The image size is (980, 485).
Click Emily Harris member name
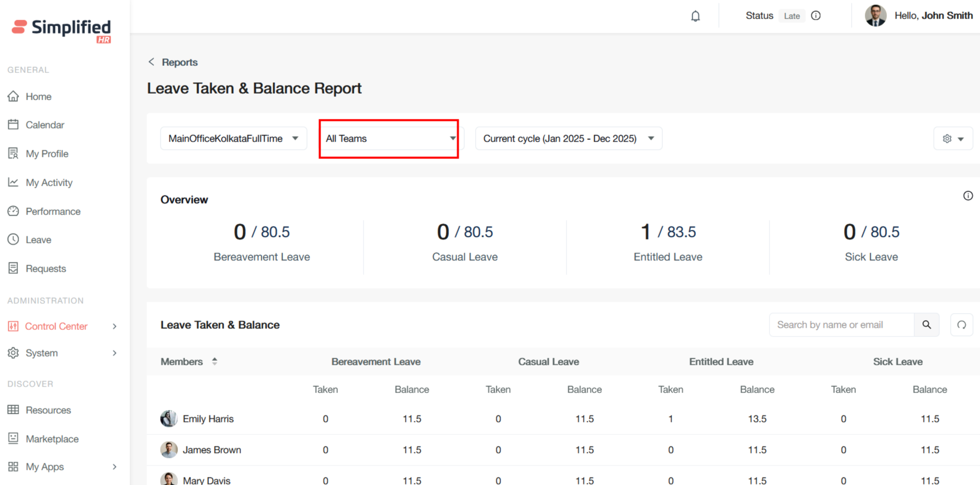(x=208, y=419)
